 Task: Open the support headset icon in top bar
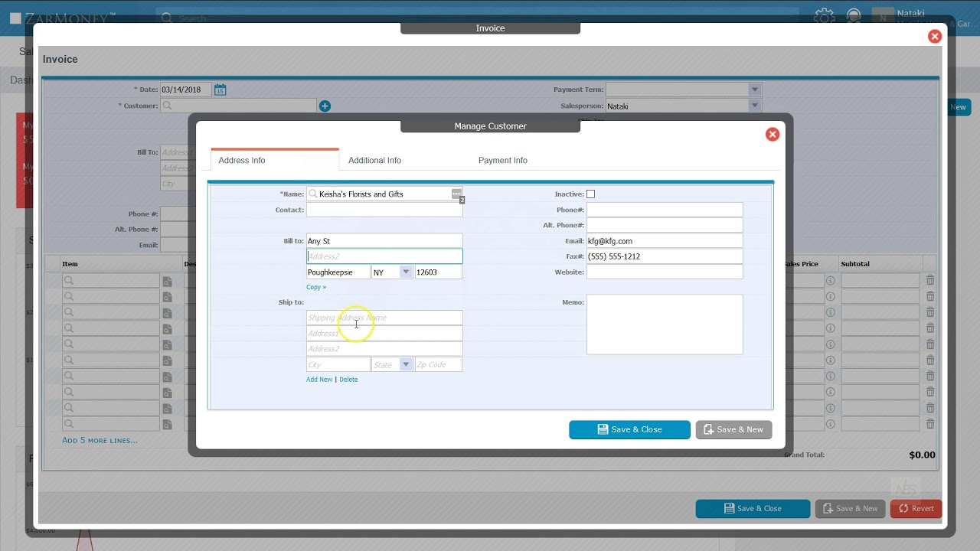tap(854, 16)
